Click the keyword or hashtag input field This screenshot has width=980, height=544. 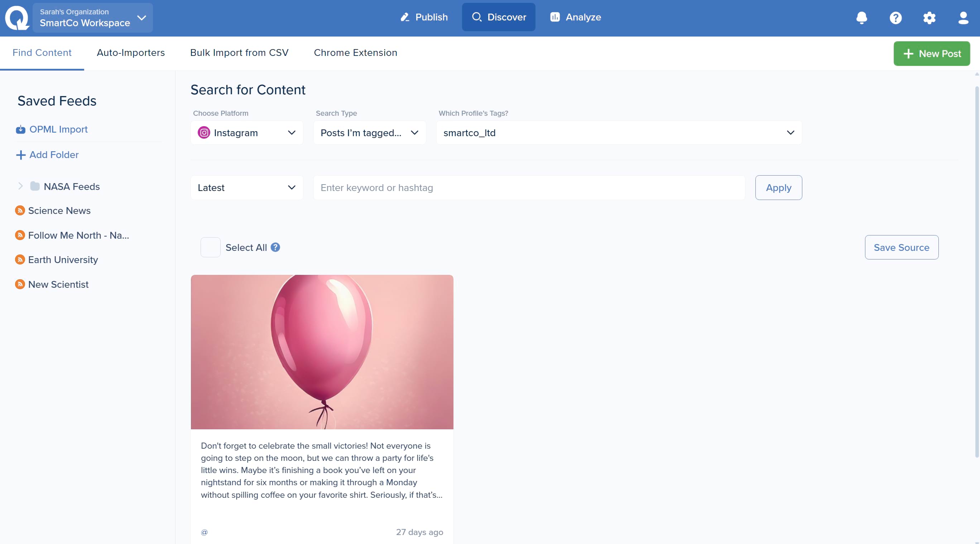point(529,188)
